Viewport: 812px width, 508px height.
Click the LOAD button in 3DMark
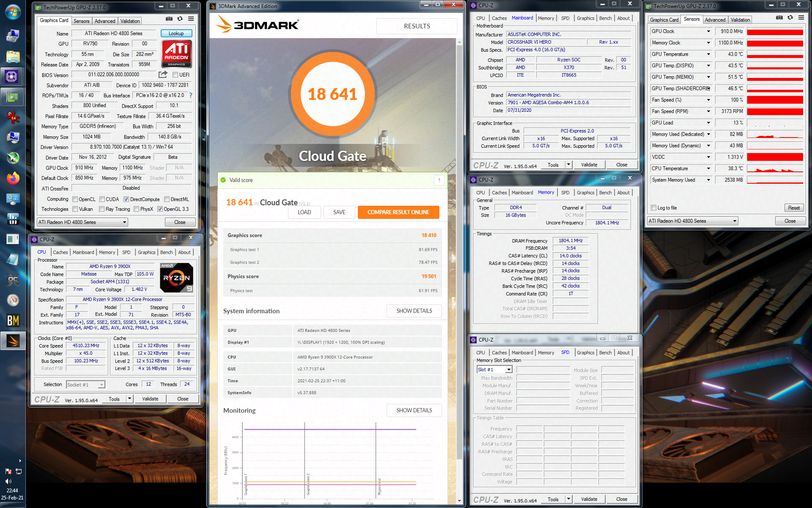[304, 212]
